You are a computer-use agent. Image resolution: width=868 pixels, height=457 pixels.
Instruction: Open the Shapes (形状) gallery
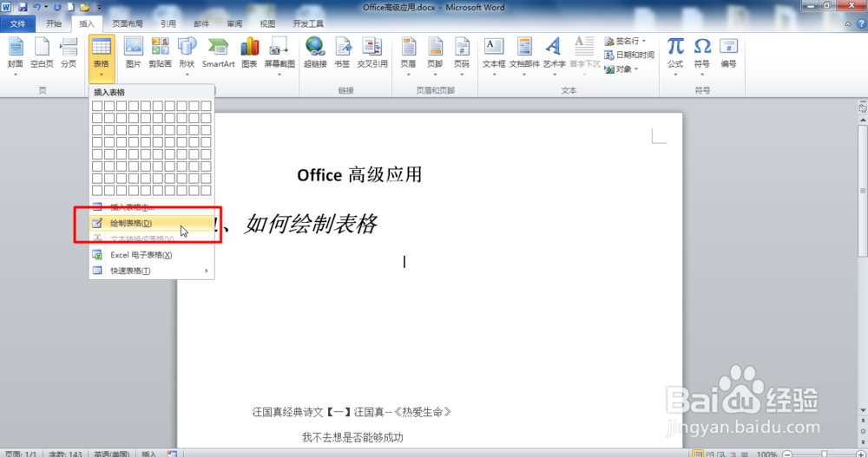187,56
